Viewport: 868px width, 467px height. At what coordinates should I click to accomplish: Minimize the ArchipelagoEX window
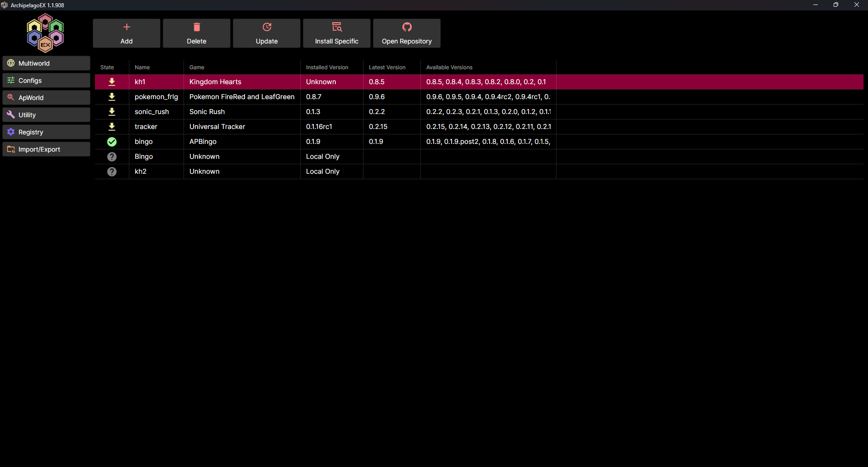pos(816,5)
